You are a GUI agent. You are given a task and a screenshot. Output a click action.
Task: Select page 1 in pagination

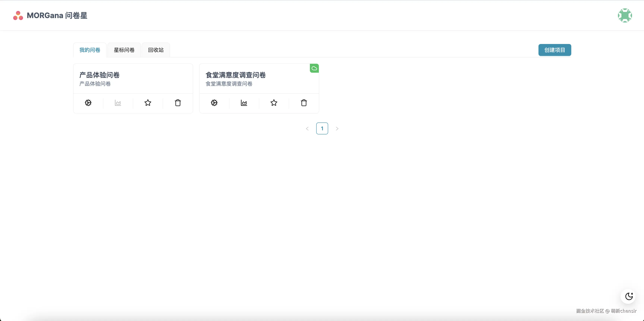(322, 128)
